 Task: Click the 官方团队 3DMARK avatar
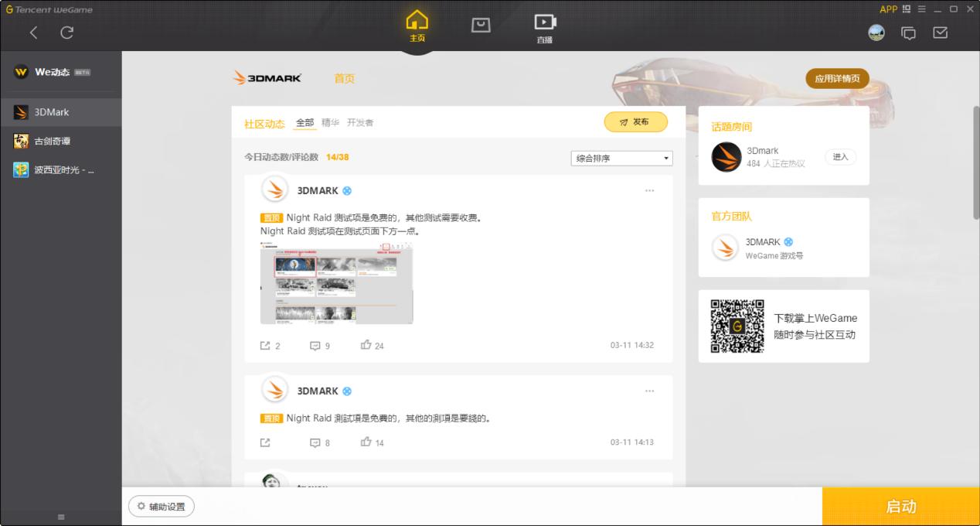(x=725, y=248)
